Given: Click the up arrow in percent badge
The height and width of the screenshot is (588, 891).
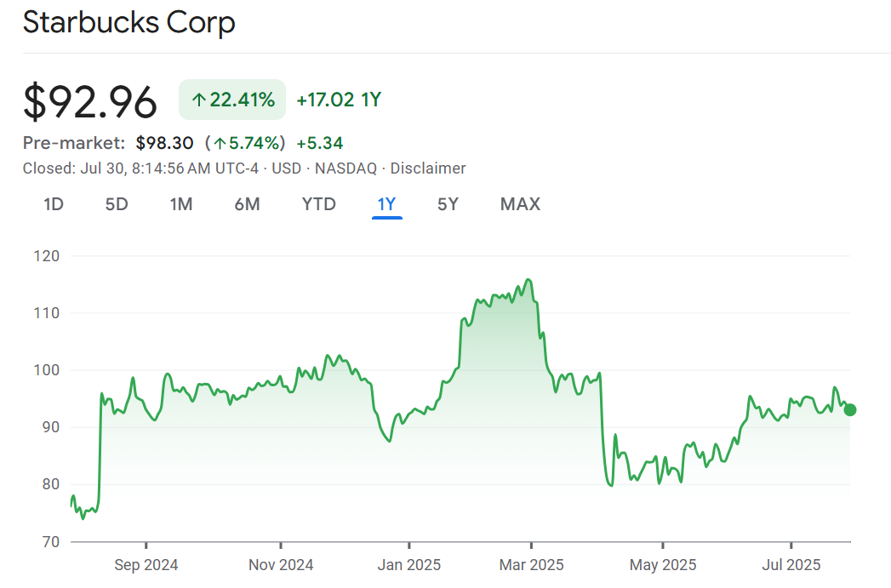Looking at the screenshot, I should [x=198, y=100].
